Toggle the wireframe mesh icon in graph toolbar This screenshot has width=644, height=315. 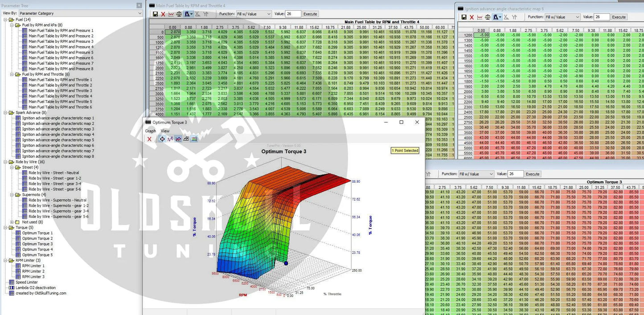coord(186,139)
